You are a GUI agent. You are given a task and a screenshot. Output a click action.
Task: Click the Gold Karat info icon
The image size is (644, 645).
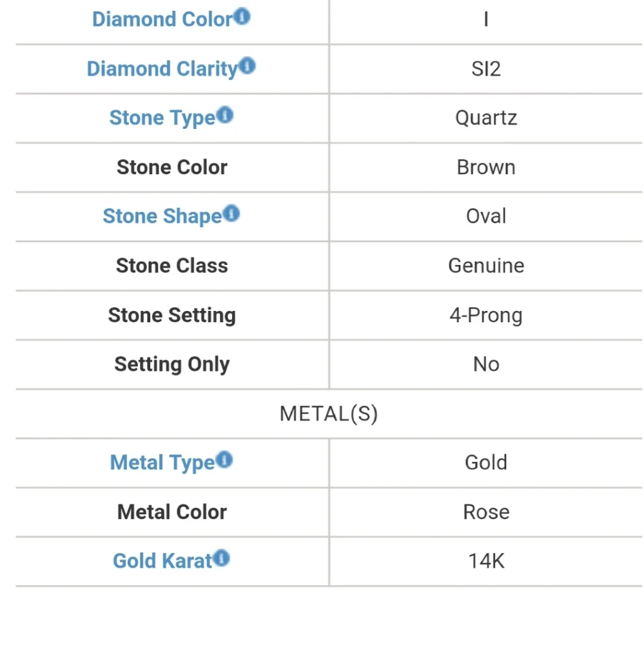(x=221, y=558)
